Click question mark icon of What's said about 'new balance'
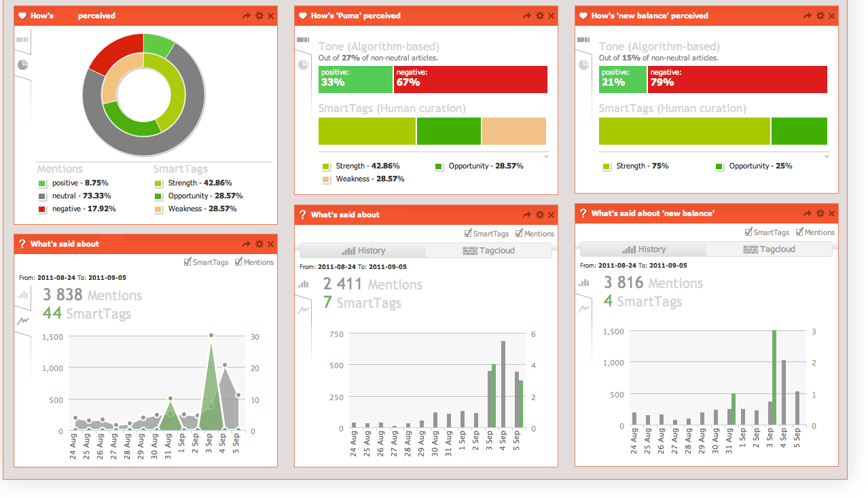 click(x=583, y=213)
